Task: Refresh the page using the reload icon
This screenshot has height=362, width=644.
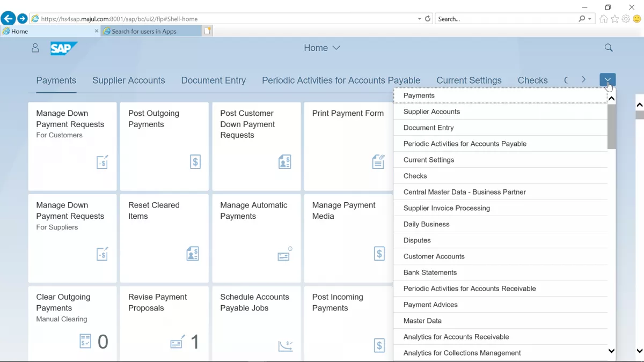Action: pos(428,19)
